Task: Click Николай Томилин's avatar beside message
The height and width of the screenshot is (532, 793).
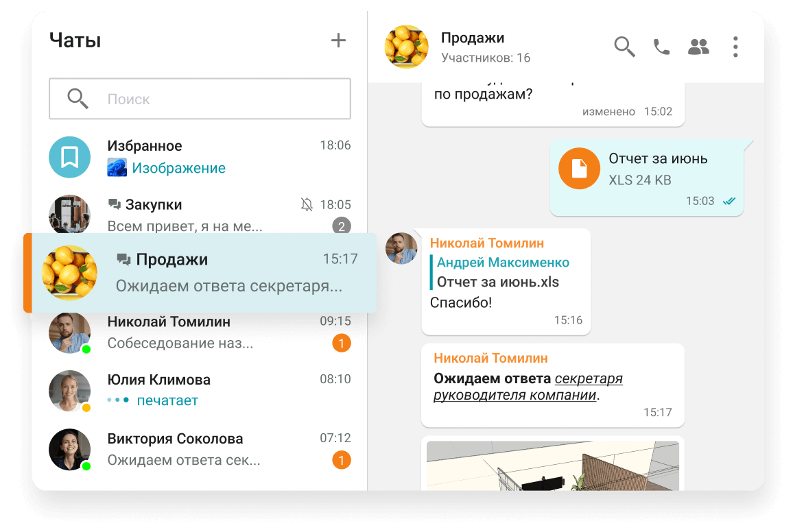Action: [x=401, y=248]
